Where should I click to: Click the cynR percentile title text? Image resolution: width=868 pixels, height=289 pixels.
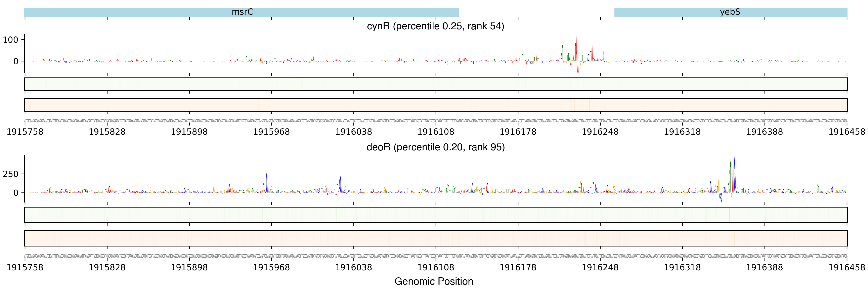[x=435, y=26]
